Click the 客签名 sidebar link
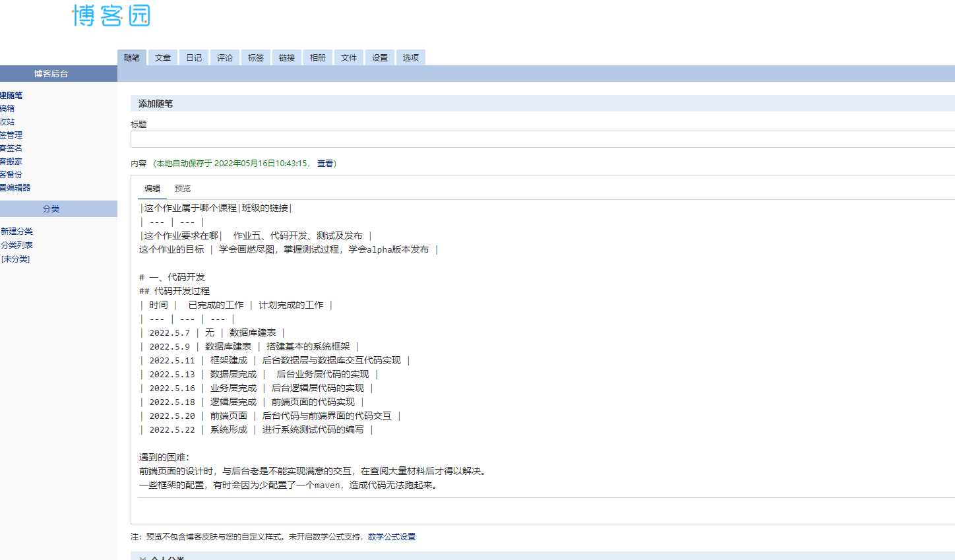This screenshot has height=560, width=955. tap(11, 148)
